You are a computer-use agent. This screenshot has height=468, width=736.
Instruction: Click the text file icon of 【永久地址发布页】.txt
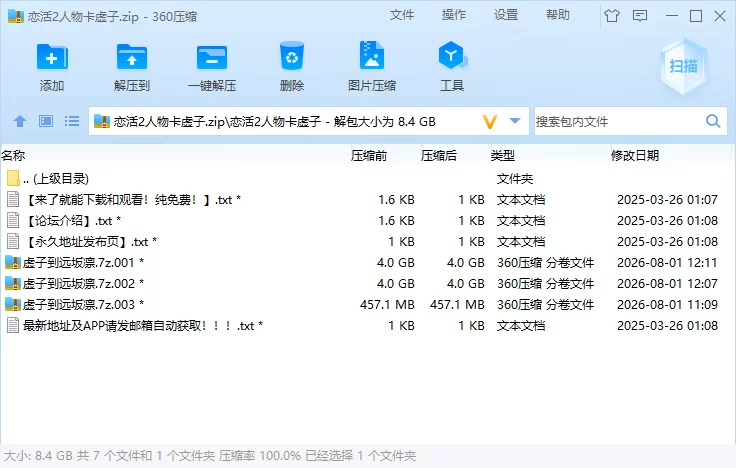[x=13, y=241]
